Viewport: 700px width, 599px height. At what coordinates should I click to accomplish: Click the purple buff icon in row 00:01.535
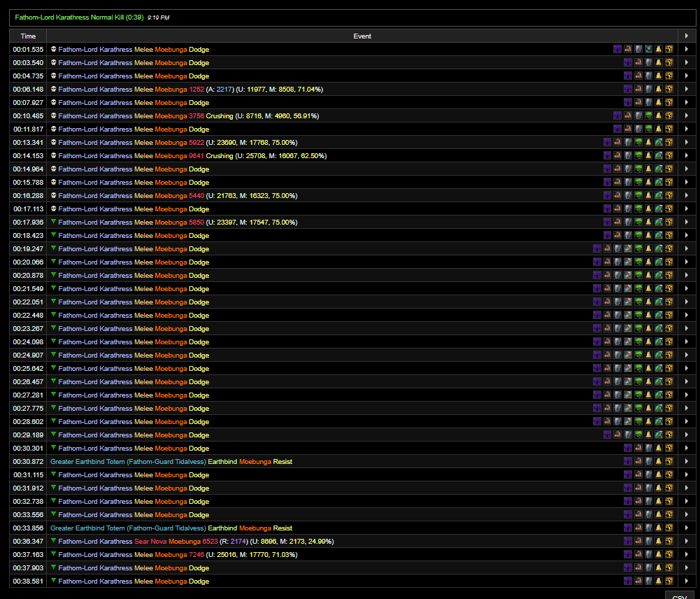point(617,49)
